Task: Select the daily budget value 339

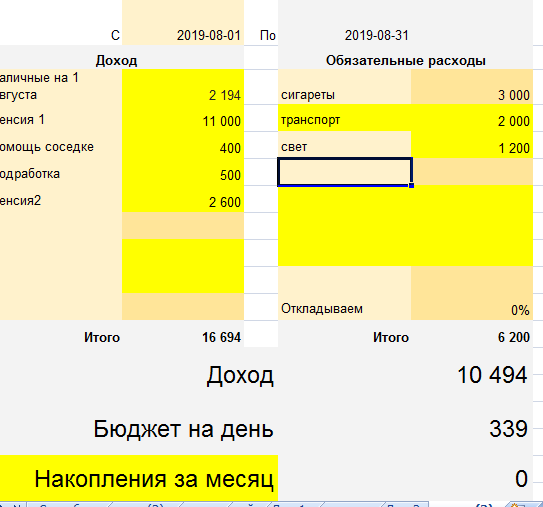Action: (508, 429)
